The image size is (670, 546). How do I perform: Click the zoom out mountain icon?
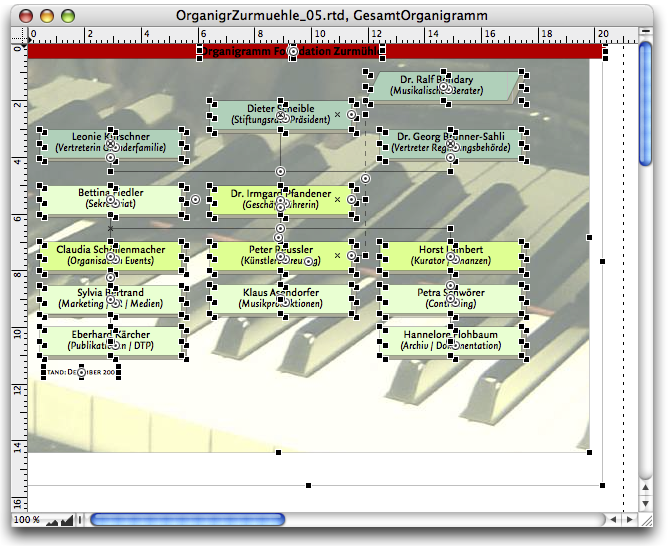52,521
